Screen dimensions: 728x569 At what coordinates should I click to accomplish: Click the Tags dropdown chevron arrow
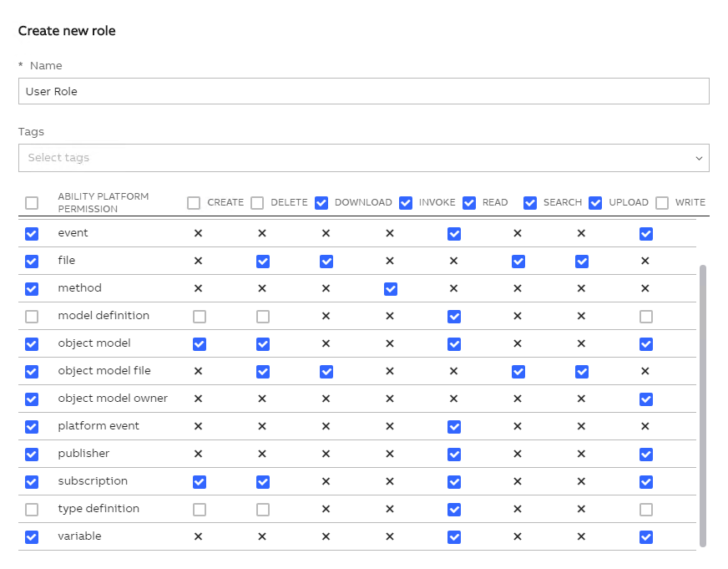tap(699, 159)
